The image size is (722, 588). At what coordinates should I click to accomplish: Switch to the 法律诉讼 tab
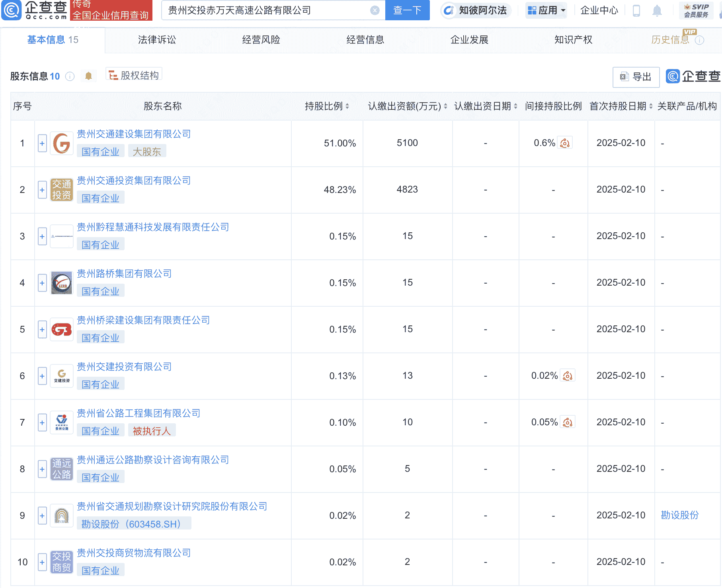(x=157, y=40)
